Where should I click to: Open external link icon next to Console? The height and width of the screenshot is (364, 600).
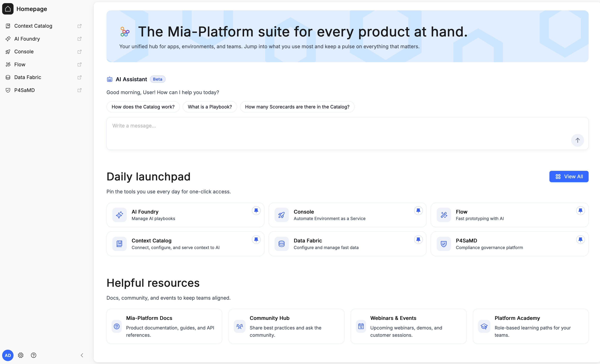click(x=79, y=52)
